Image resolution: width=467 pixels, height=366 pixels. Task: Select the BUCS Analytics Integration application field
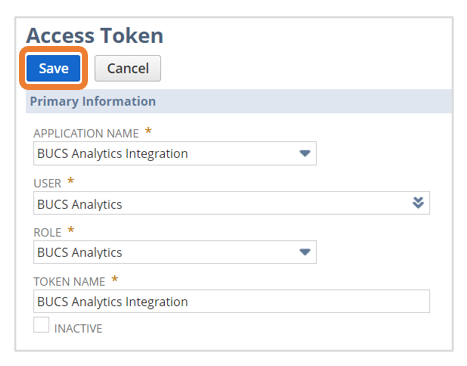tap(175, 153)
